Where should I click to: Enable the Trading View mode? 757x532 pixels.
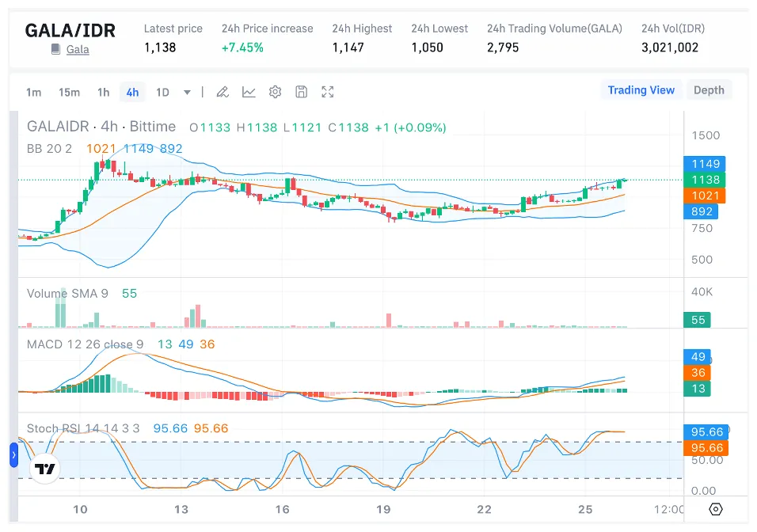[x=641, y=90]
